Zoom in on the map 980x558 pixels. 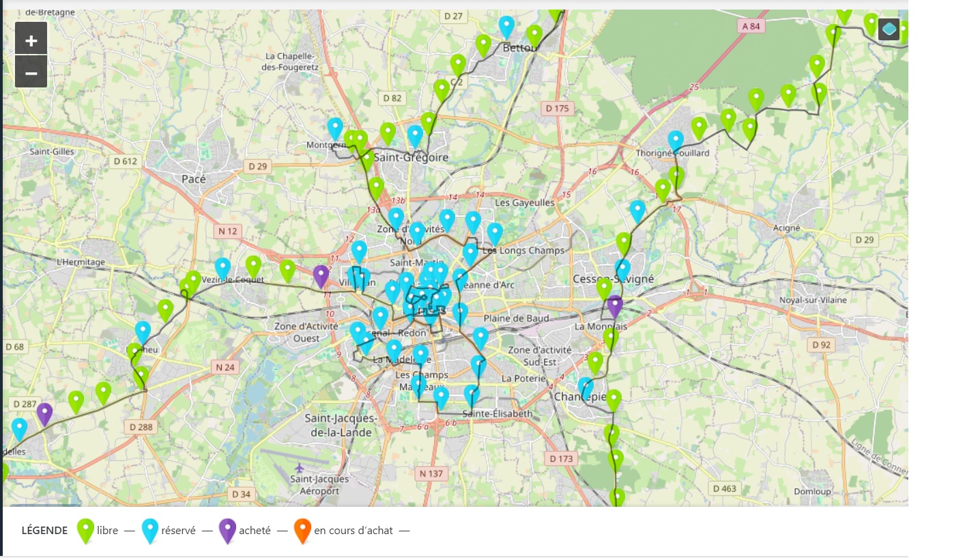click(31, 40)
